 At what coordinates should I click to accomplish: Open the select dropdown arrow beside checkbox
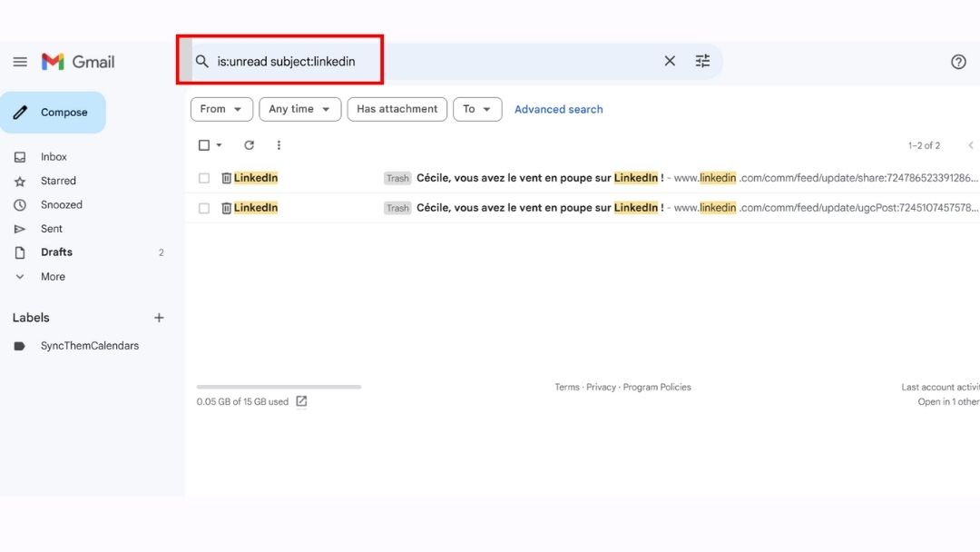[219, 145]
